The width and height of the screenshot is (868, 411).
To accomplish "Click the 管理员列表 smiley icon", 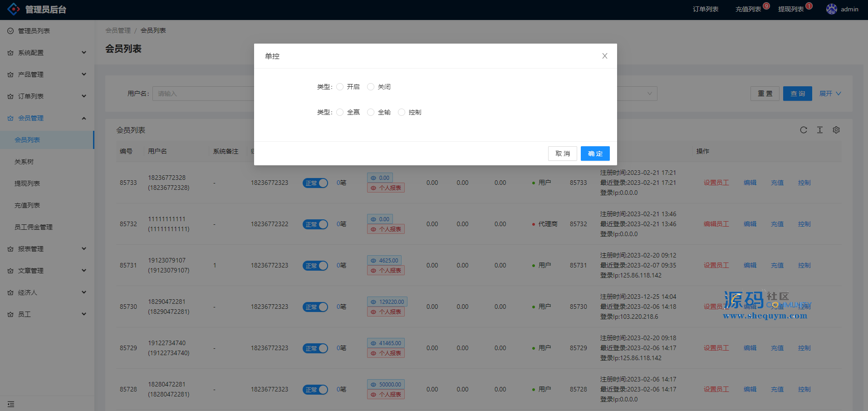I will 10,31.
